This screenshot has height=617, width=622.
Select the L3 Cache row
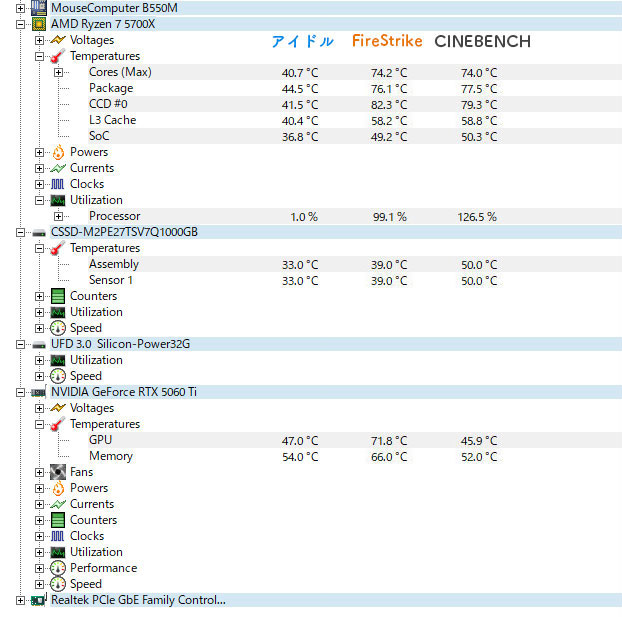pyautogui.click(x=355, y=120)
